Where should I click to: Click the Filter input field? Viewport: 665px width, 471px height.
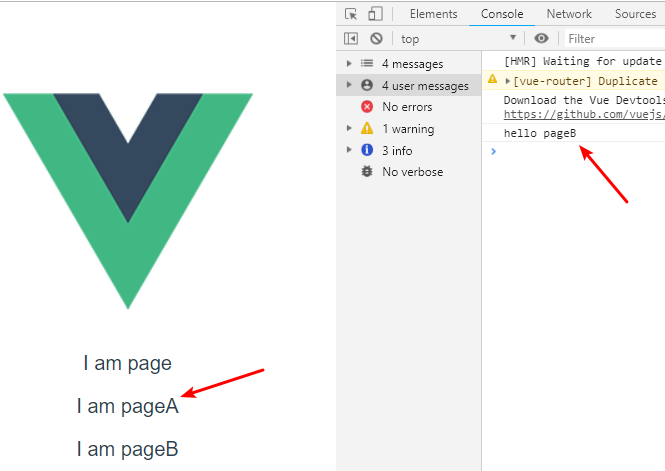(x=615, y=39)
